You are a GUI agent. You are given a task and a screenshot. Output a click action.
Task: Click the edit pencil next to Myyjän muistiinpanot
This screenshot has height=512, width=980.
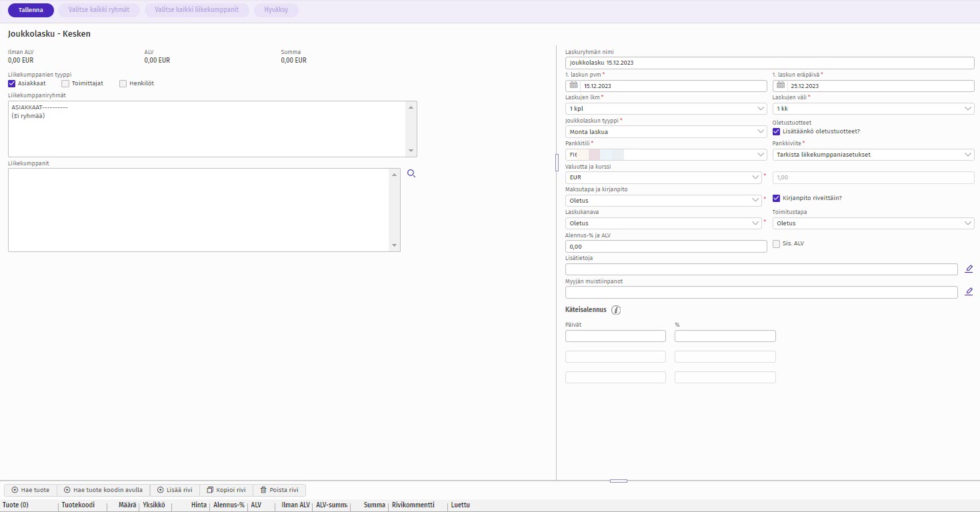[969, 292]
